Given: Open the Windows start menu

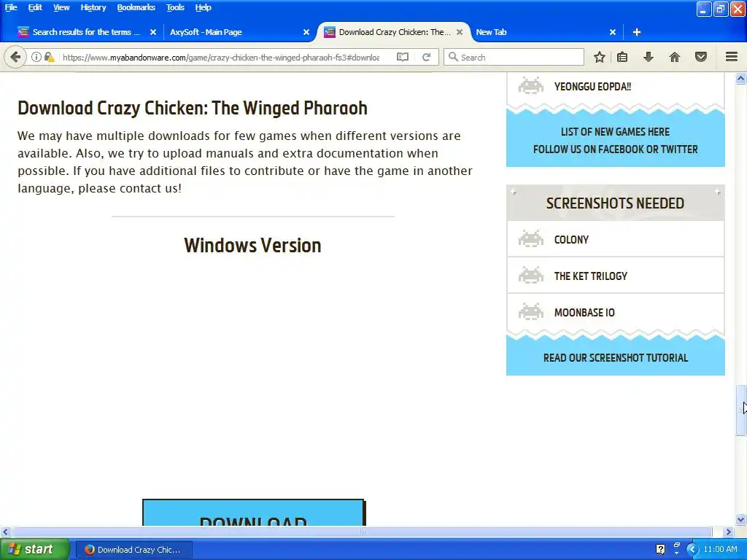Looking at the screenshot, I should [x=34, y=549].
